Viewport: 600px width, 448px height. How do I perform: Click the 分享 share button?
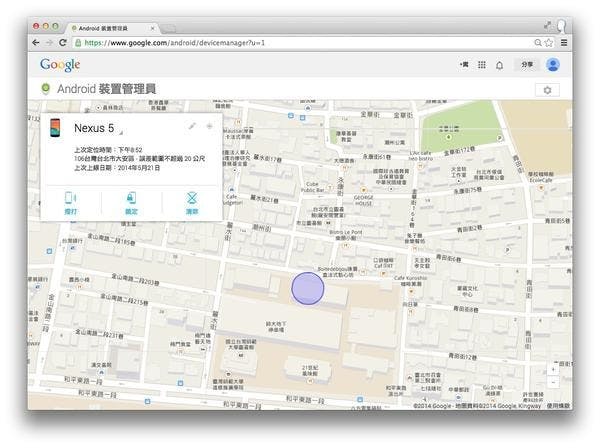pos(525,65)
